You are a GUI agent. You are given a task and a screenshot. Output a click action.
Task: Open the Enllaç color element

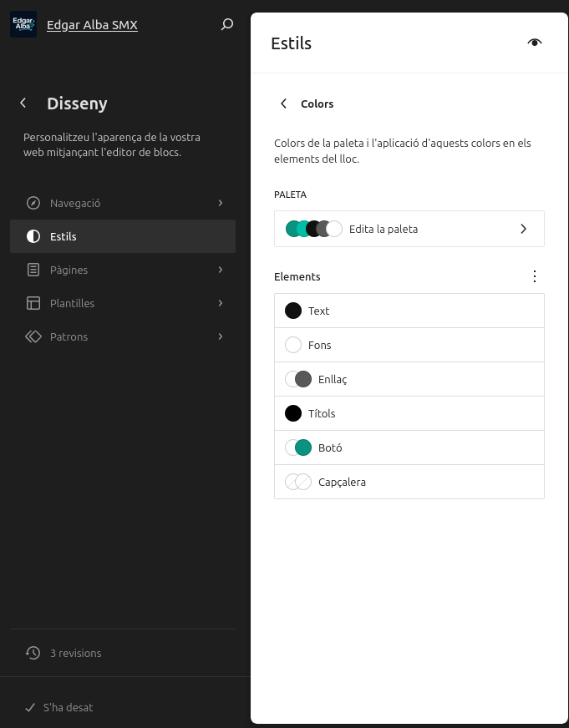409,379
